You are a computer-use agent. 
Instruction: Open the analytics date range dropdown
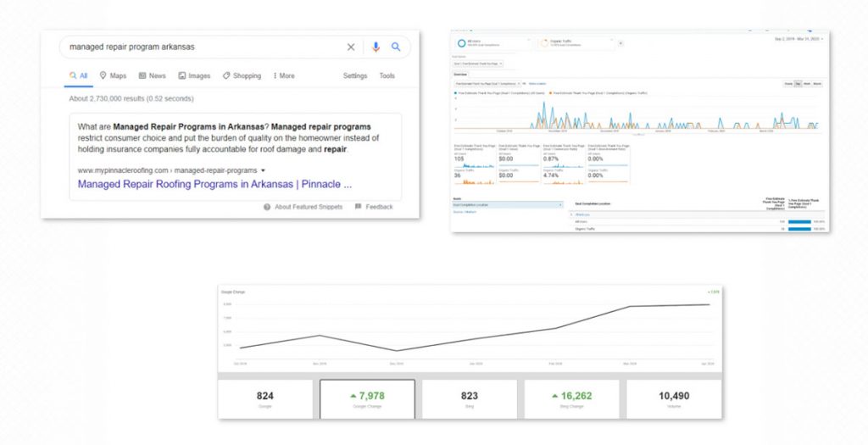point(796,40)
